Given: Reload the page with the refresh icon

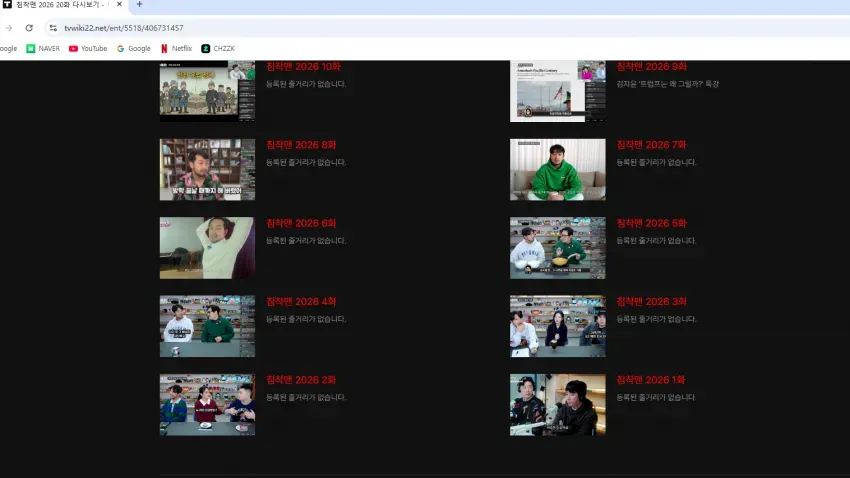Looking at the screenshot, I should pos(29,28).
